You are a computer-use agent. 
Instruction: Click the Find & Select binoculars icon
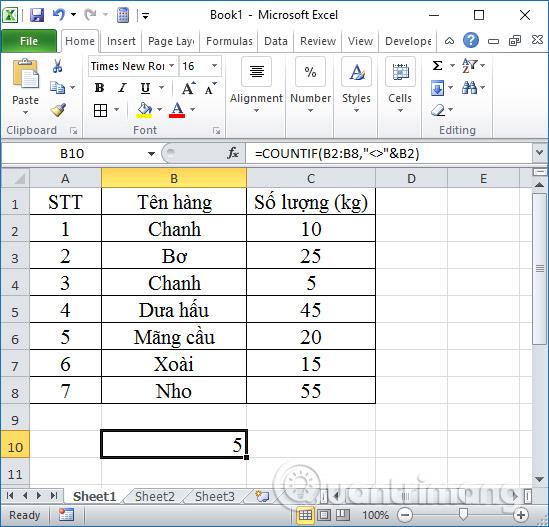tap(469, 88)
